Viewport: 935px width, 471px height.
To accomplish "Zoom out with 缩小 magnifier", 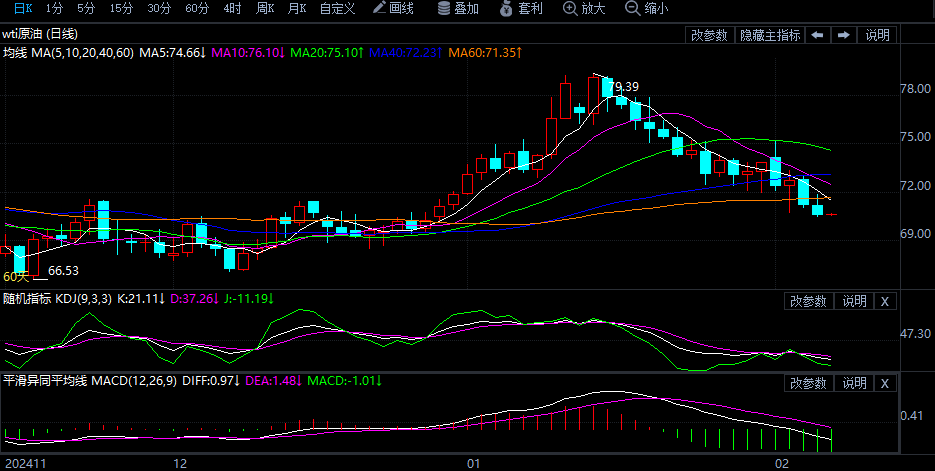I will (x=646, y=9).
